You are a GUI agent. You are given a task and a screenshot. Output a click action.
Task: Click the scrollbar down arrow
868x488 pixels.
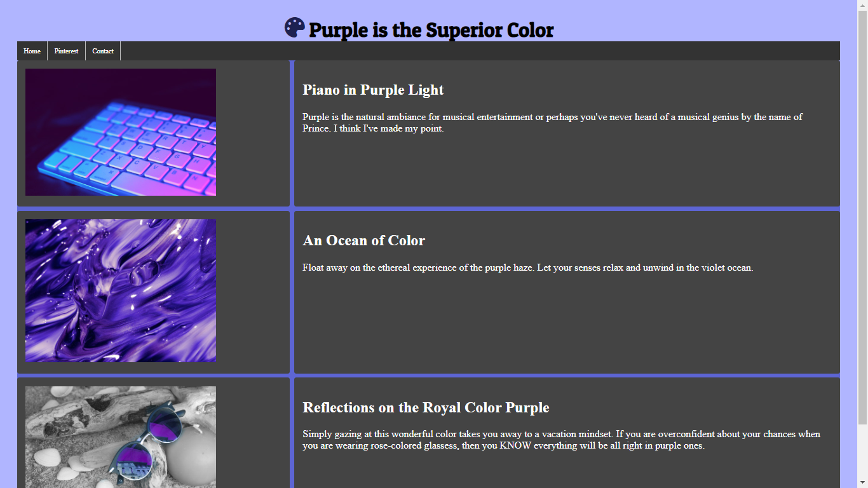coord(862,483)
